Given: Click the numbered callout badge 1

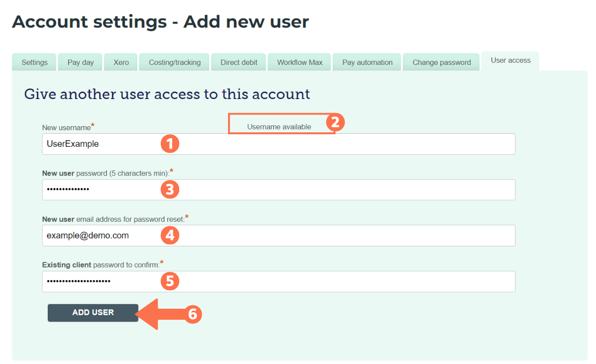Looking at the screenshot, I should pos(170,144).
